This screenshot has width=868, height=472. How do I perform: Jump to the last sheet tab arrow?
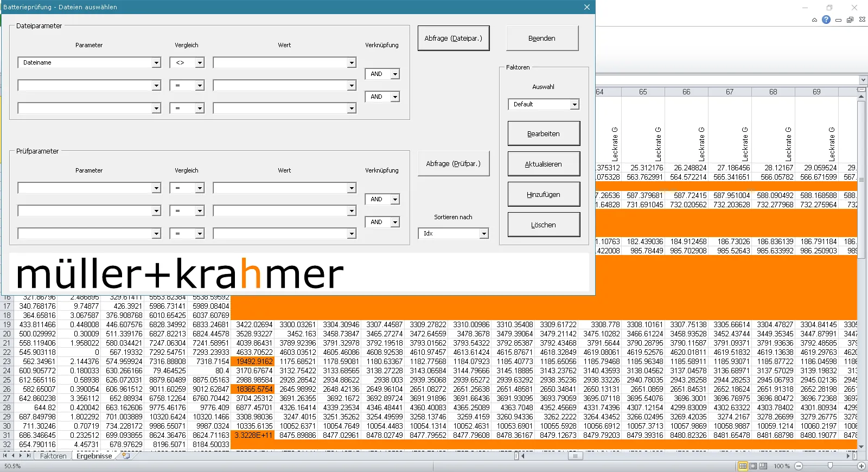pos(29,456)
